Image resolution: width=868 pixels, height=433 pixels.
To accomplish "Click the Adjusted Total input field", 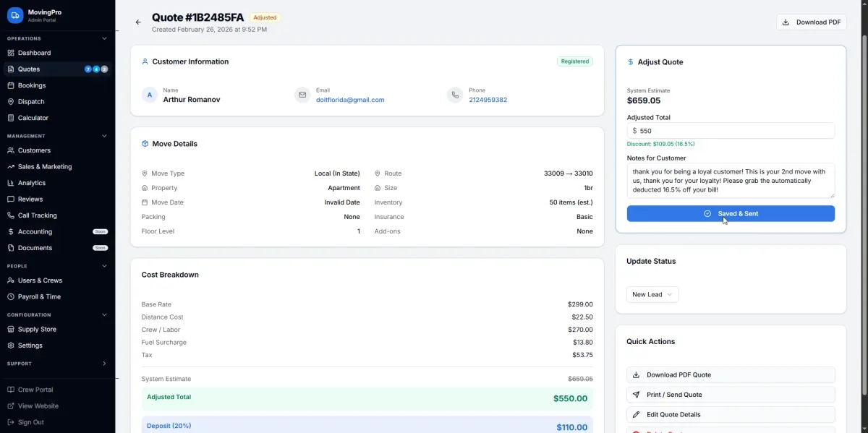I will tap(731, 131).
